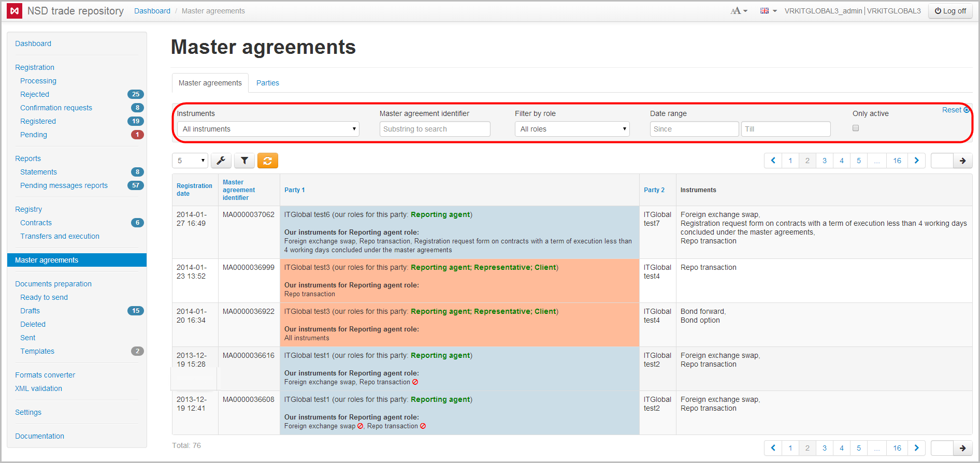Click bottom go-to-page arrow button

point(962,448)
